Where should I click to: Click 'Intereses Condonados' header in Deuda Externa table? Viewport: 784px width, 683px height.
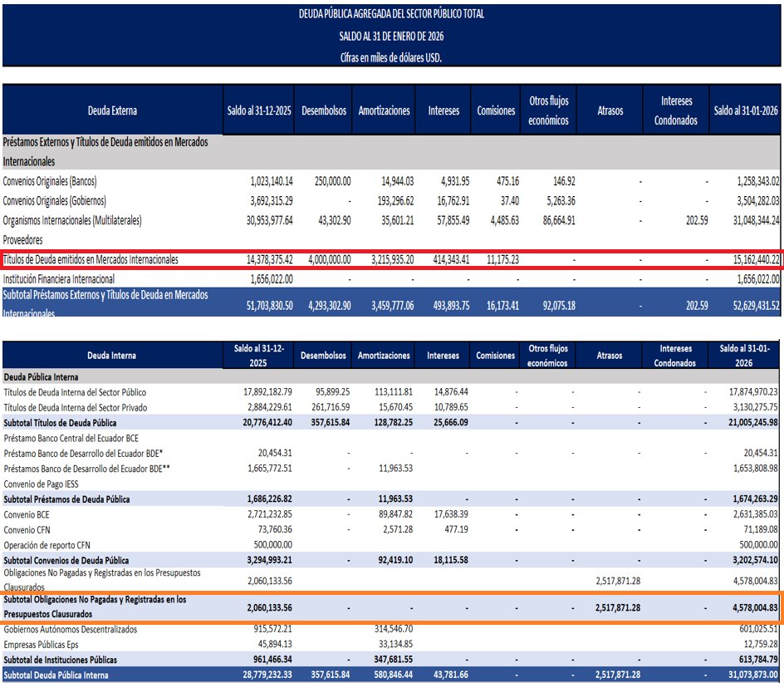pyautogui.click(x=676, y=111)
